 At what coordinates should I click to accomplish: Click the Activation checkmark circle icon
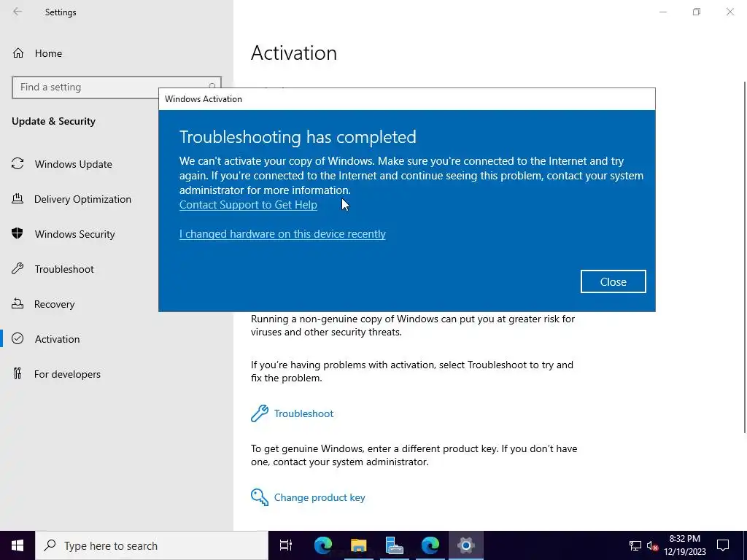tap(18, 338)
